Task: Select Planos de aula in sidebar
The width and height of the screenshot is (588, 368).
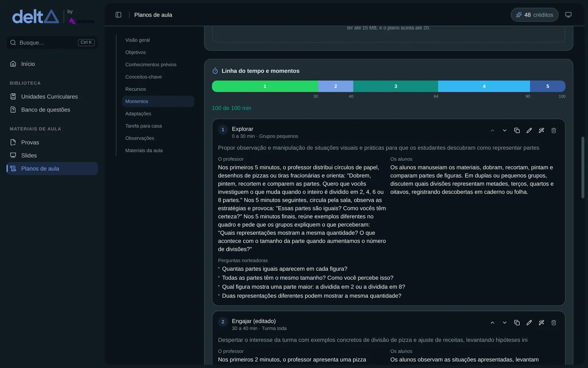Action: pyautogui.click(x=52, y=169)
